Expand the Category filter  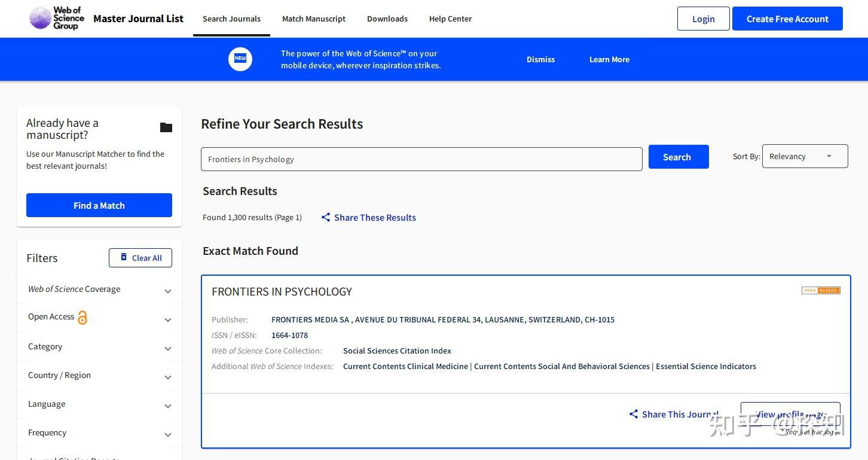pos(168,348)
